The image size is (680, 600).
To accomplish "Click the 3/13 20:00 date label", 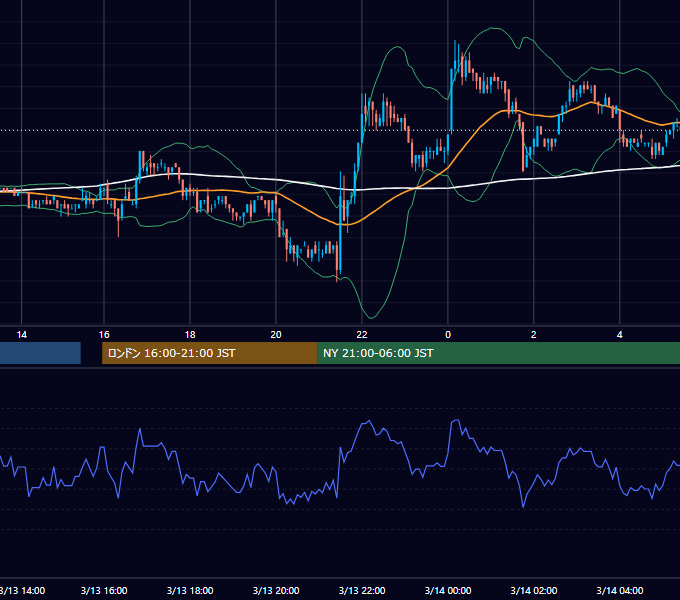I will pos(276,590).
